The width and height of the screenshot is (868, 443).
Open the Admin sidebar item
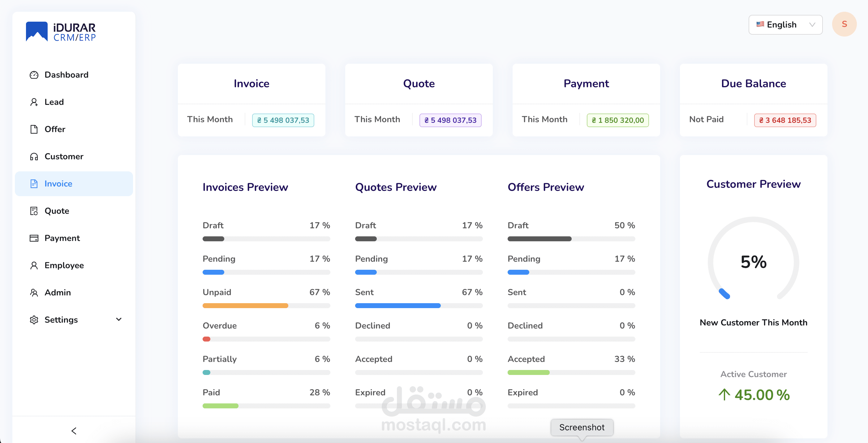[74, 293]
